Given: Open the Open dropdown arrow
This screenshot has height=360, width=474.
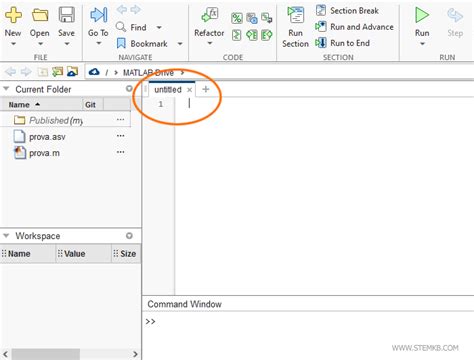Looking at the screenshot, I should (40, 44).
